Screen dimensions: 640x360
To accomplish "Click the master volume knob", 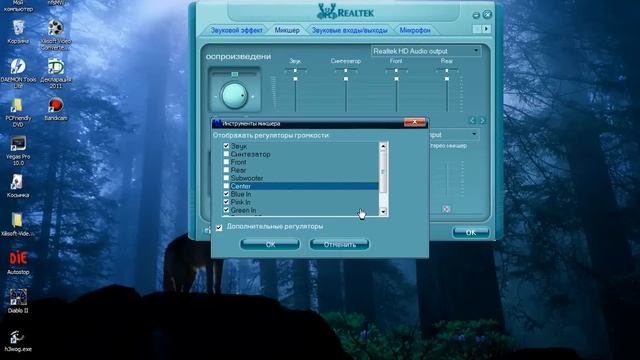I will (x=234, y=96).
